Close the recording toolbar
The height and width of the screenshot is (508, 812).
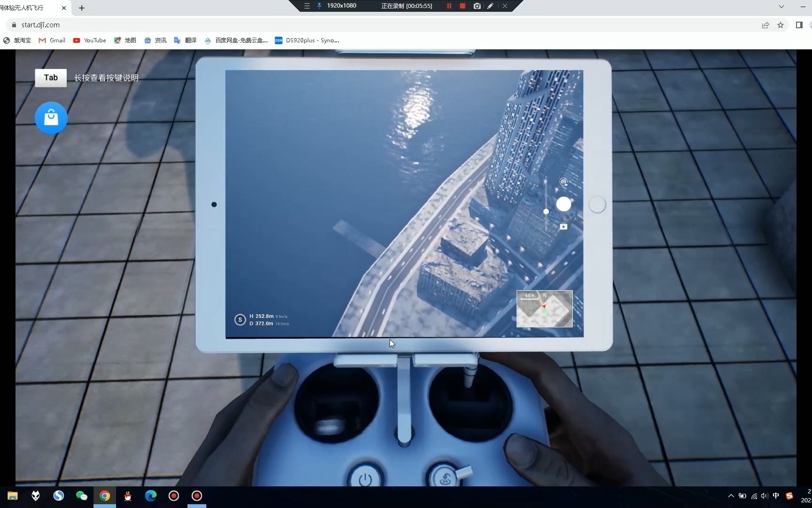pyautogui.click(x=505, y=6)
